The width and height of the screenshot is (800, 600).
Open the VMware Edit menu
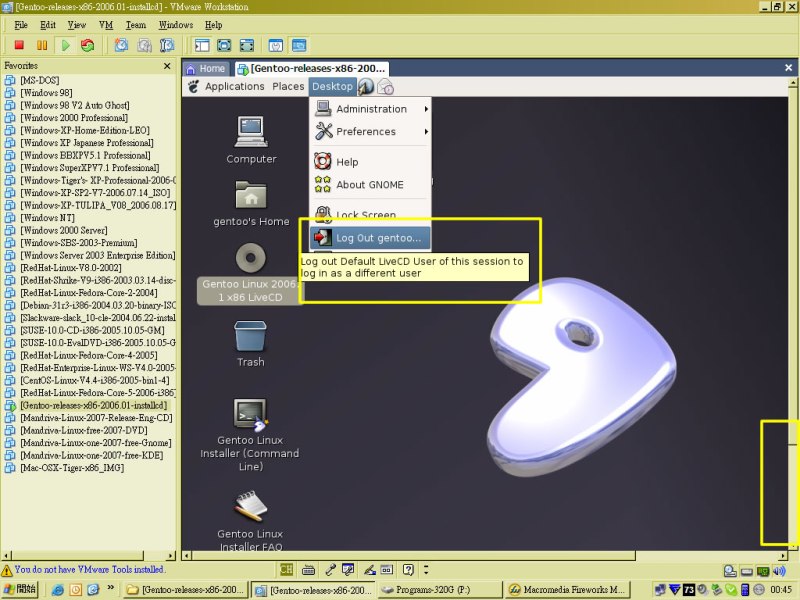tap(47, 24)
